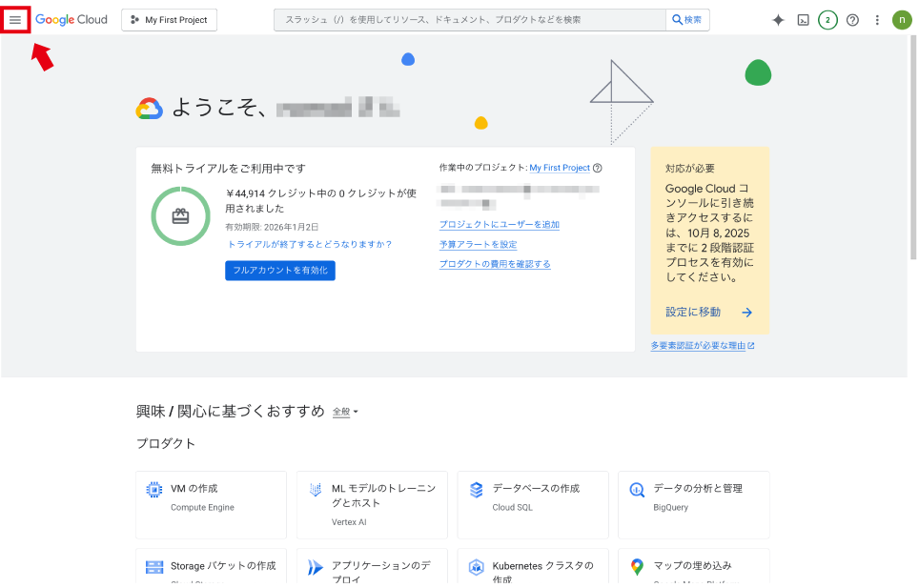Viewport: 919px width, 588px height.
Task: Activate Cloud Shell terminal icon
Action: pos(803,20)
